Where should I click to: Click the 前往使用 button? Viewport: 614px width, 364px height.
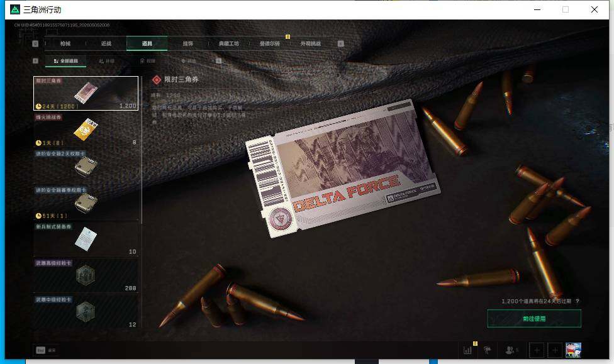tap(534, 319)
